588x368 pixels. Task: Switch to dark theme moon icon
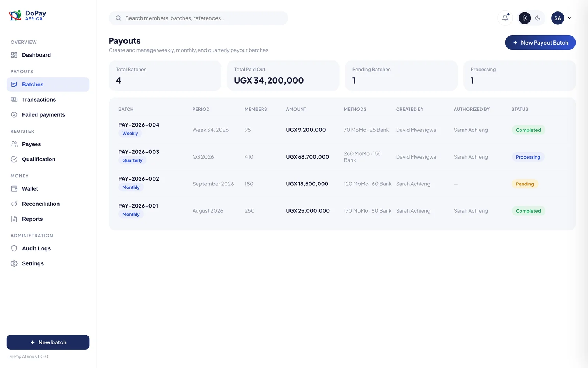coord(538,18)
